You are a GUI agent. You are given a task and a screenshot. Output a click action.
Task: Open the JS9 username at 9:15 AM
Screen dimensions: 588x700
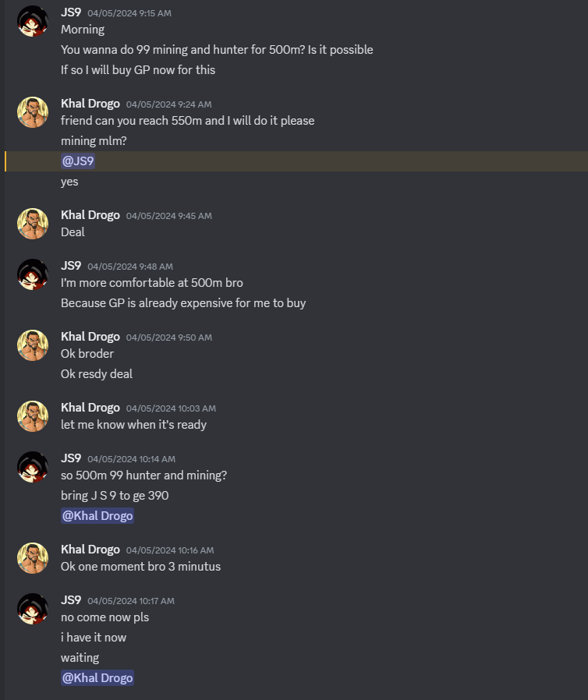pos(71,12)
